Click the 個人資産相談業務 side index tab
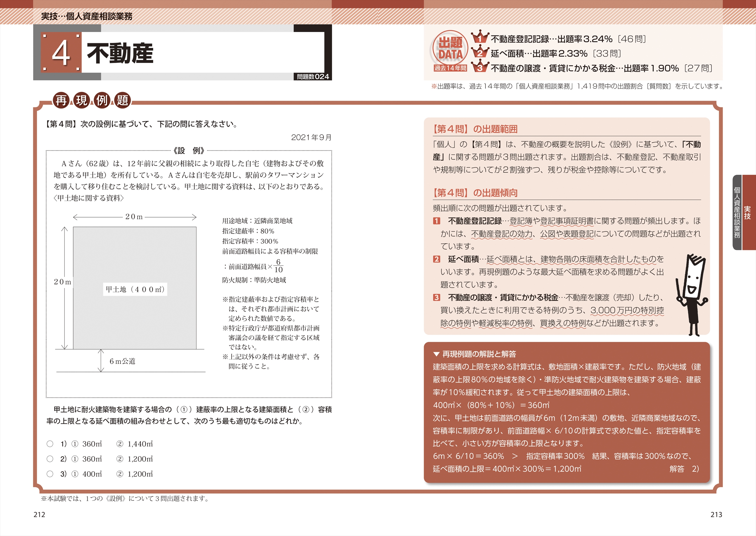The height and width of the screenshot is (536, 756). click(x=737, y=212)
